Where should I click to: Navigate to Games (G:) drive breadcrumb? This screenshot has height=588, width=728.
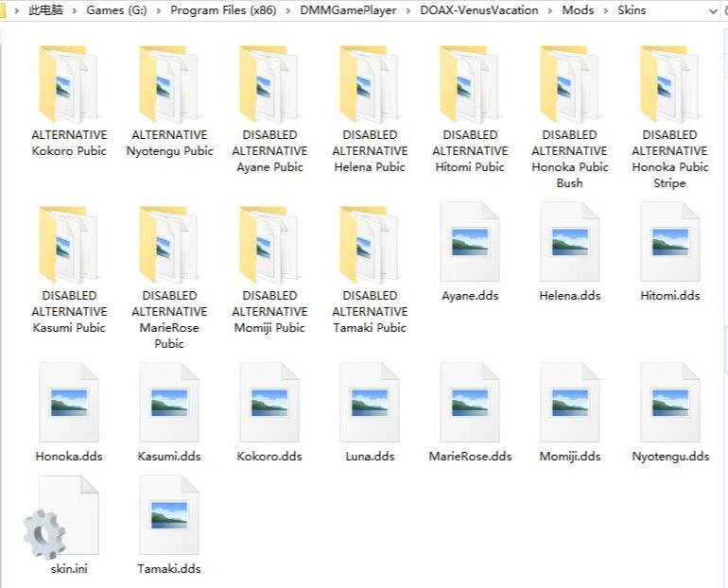tap(116, 10)
